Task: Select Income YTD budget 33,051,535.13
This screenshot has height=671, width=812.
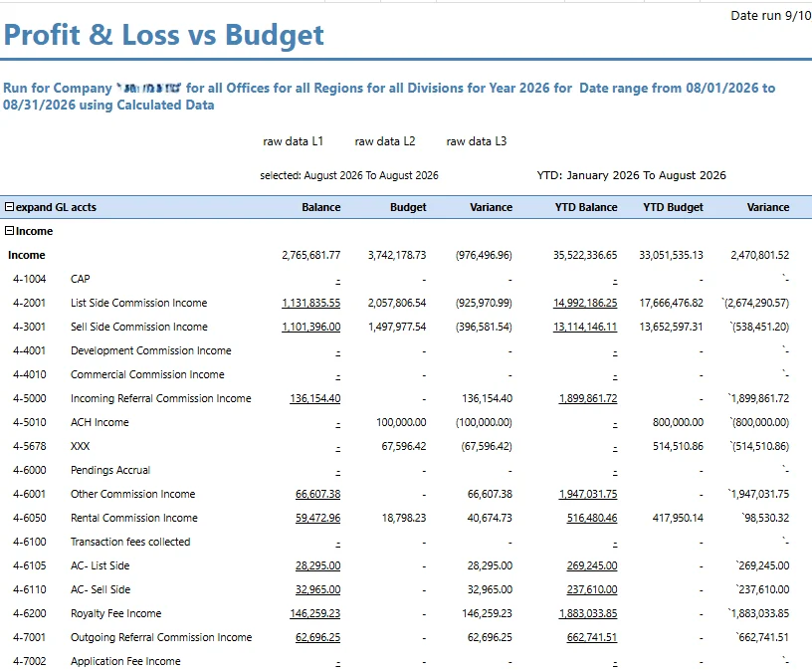Action: 671,255
